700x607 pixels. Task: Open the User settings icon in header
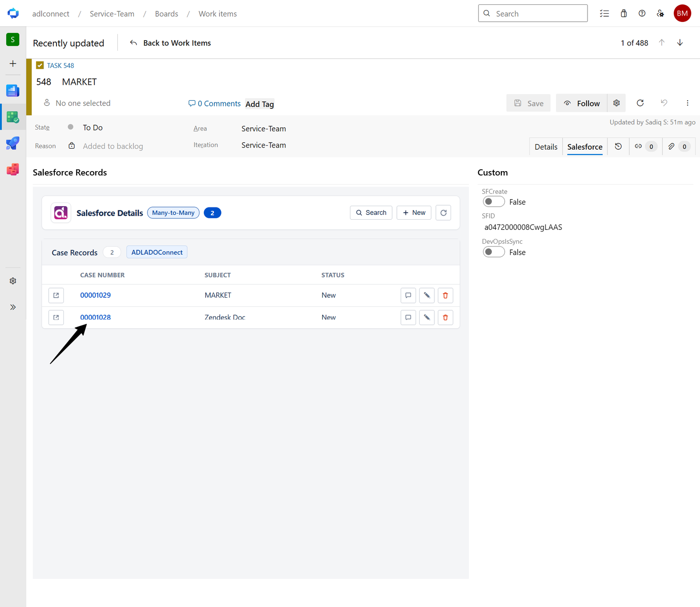tap(661, 14)
